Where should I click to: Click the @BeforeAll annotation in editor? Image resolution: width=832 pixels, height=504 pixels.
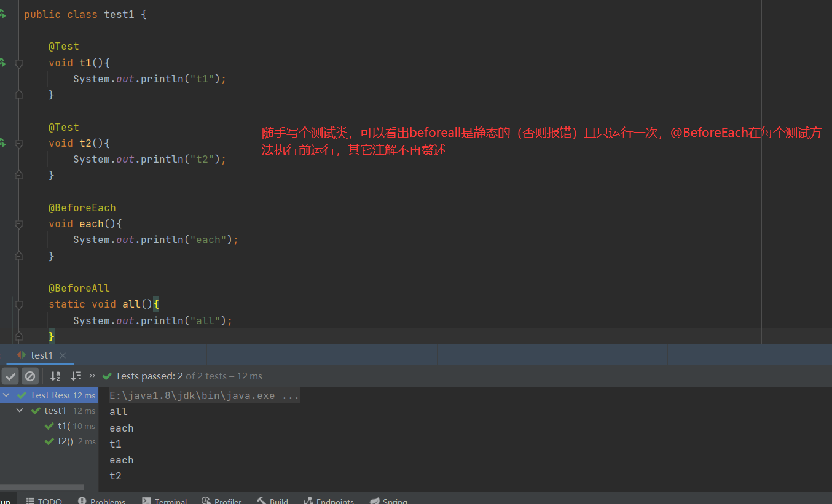(79, 288)
